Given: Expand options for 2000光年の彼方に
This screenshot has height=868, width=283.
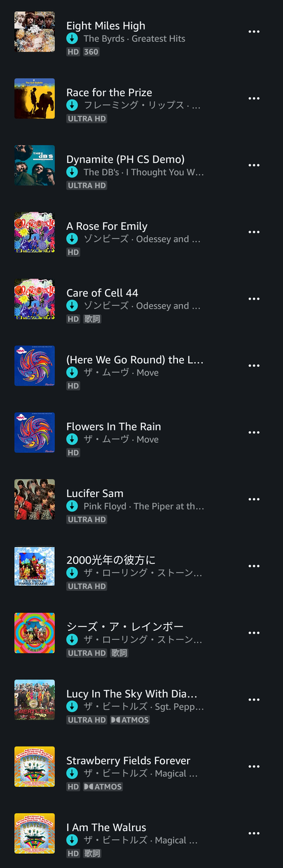Looking at the screenshot, I should pyautogui.click(x=254, y=566).
